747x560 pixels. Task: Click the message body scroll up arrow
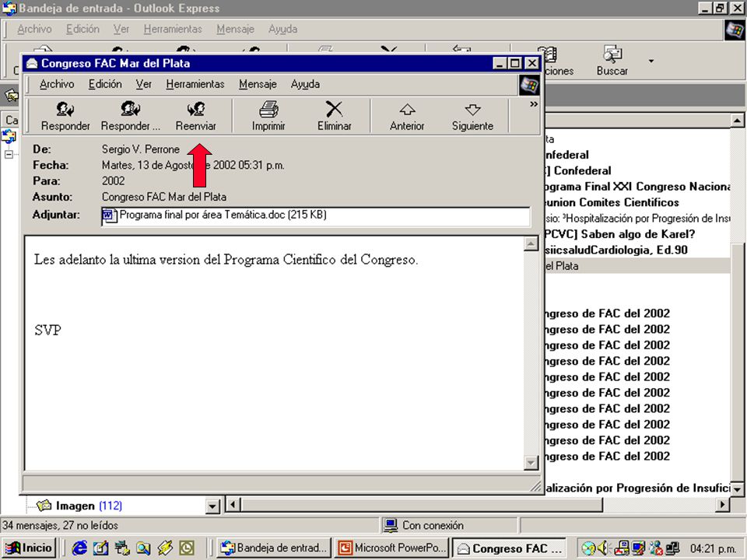coord(531,243)
